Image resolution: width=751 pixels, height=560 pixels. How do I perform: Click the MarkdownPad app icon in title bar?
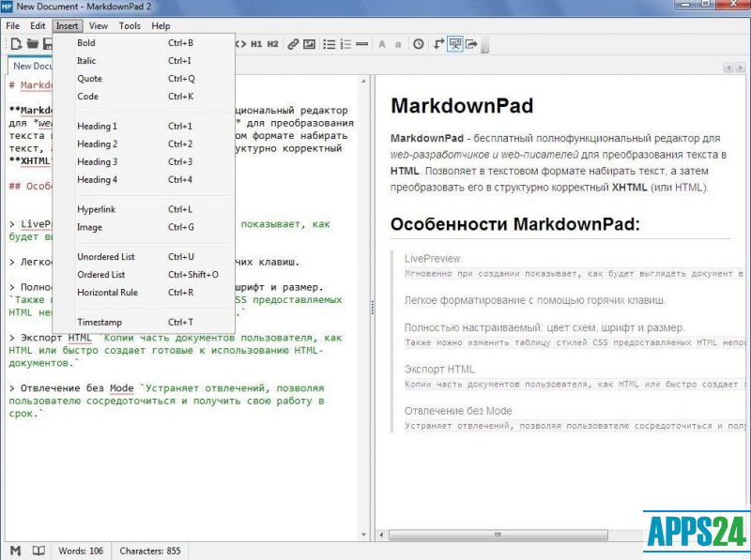coord(7,7)
